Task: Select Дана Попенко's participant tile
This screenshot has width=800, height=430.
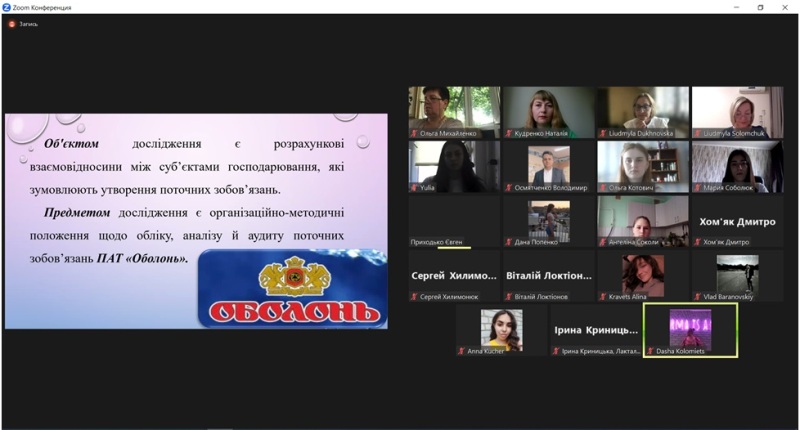Action: click(x=549, y=221)
